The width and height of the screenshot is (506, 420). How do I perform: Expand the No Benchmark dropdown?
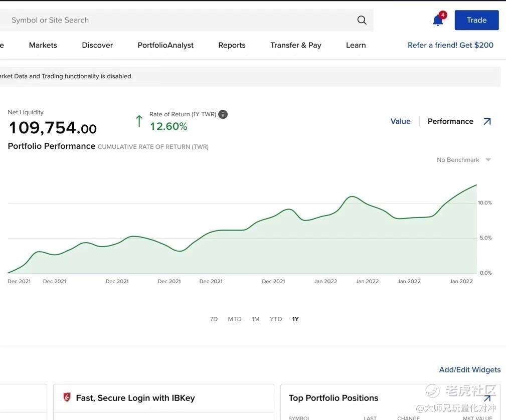[464, 160]
